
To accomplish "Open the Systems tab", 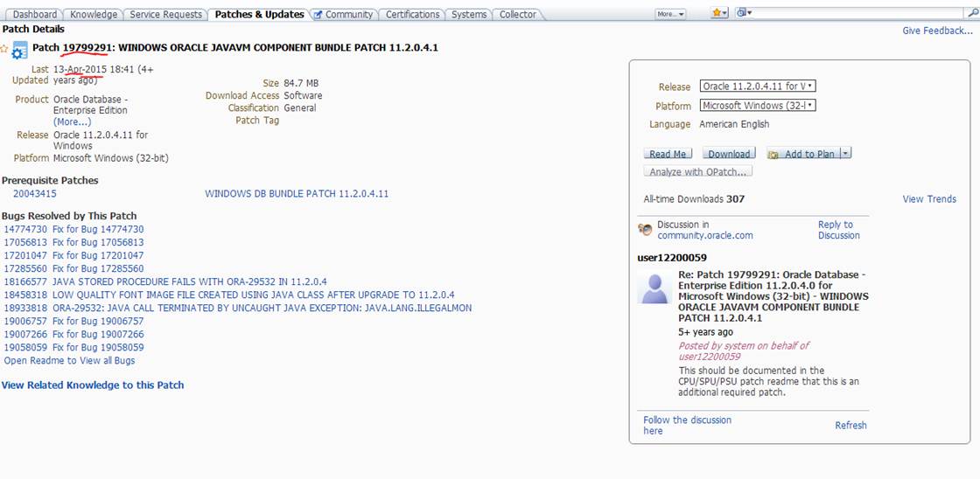I will point(469,14).
